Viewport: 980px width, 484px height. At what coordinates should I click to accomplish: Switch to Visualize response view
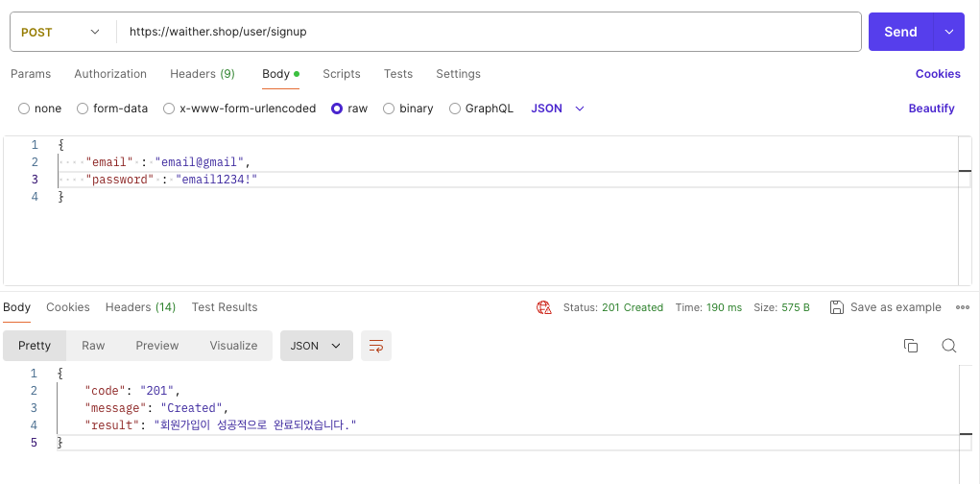coord(234,346)
